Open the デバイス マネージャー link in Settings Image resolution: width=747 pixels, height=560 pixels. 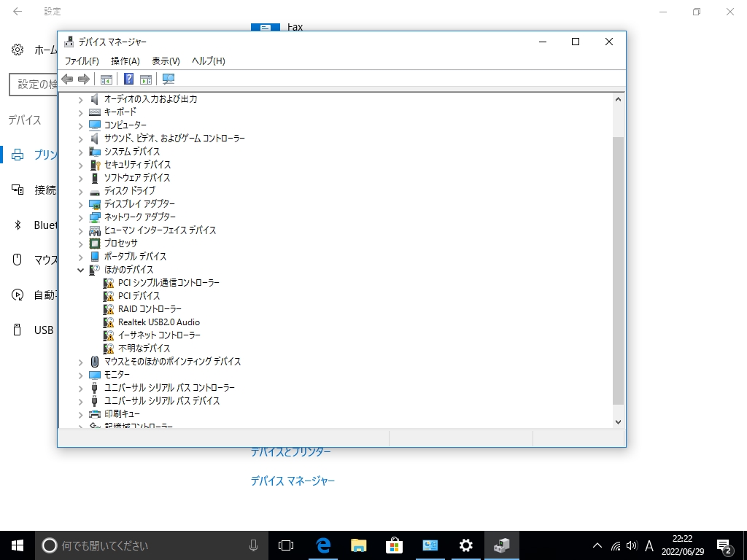[293, 481]
